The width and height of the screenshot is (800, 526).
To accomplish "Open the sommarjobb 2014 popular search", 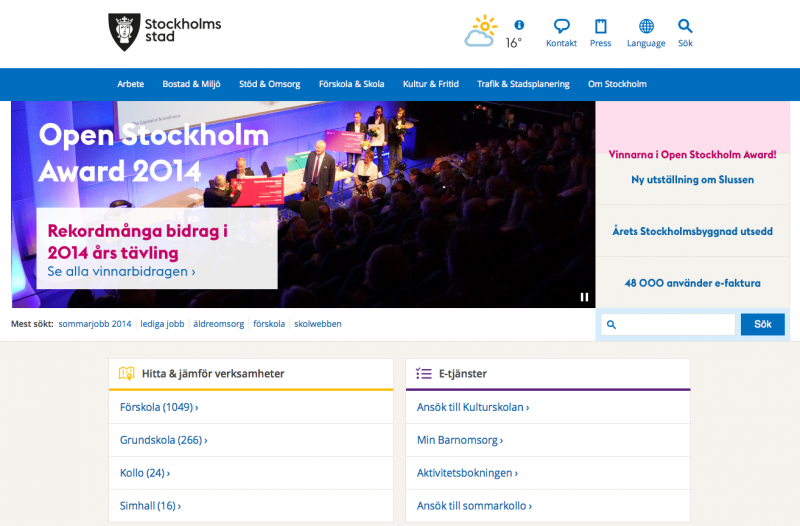I will click(x=95, y=324).
